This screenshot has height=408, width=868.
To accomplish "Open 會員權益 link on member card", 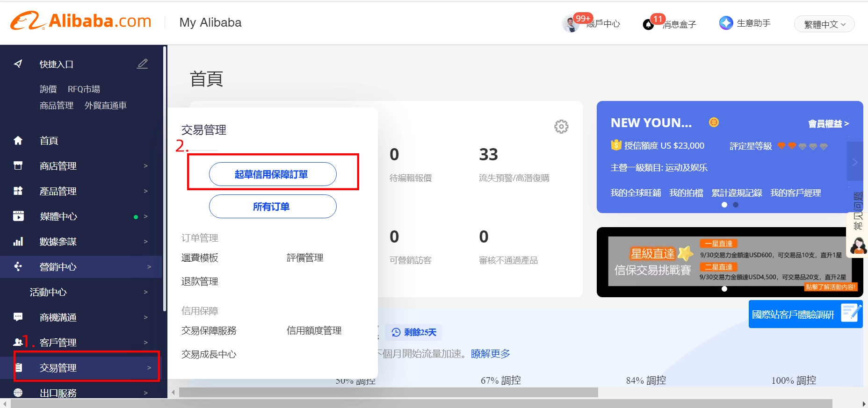I will [x=829, y=123].
